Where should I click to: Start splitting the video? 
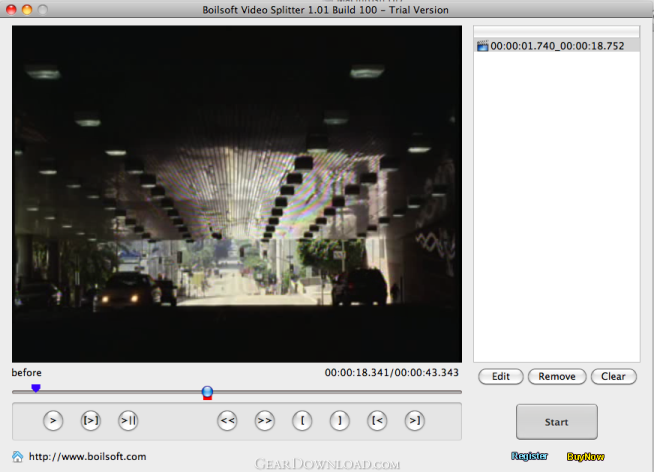(x=556, y=422)
